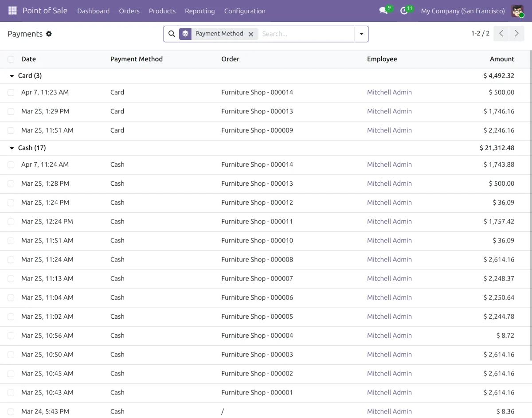Open Furniture Shop - 000012 order cell
Image resolution: width=532 pixels, height=418 pixels.
tap(257, 203)
